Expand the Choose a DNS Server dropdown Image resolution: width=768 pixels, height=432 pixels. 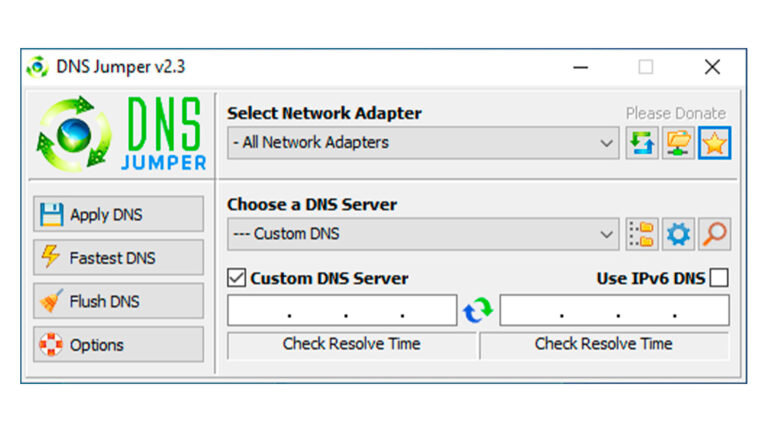point(423,234)
